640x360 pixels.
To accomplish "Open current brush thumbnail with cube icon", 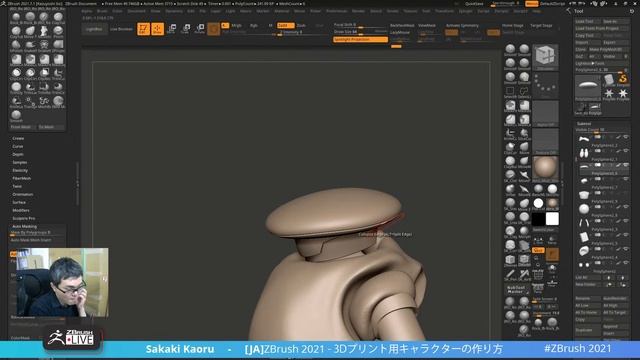I will point(545,57).
